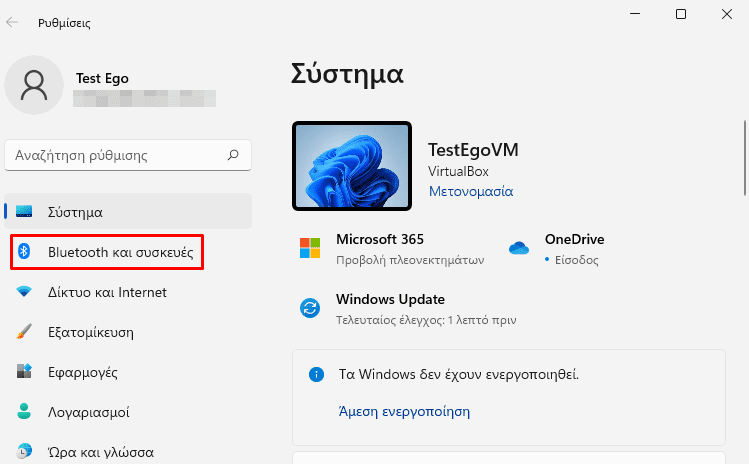This screenshot has width=749, height=464.
Task: Open Windows Update status entry
Action: pyautogui.click(x=408, y=308)
